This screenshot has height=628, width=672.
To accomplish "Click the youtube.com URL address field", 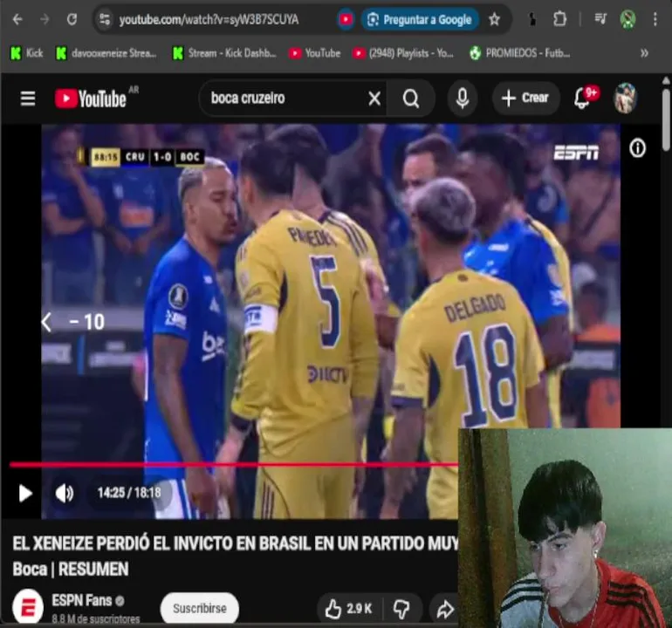I will tap(209, 20).
